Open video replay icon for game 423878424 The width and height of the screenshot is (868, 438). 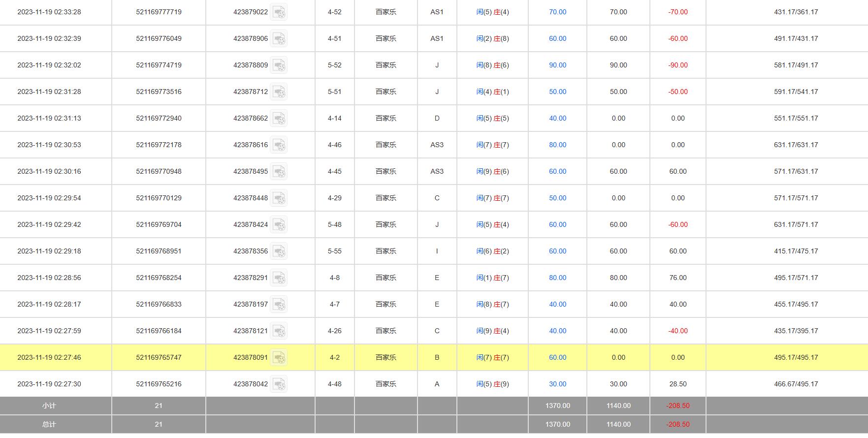pyautogui.click(x=279, y=224)
